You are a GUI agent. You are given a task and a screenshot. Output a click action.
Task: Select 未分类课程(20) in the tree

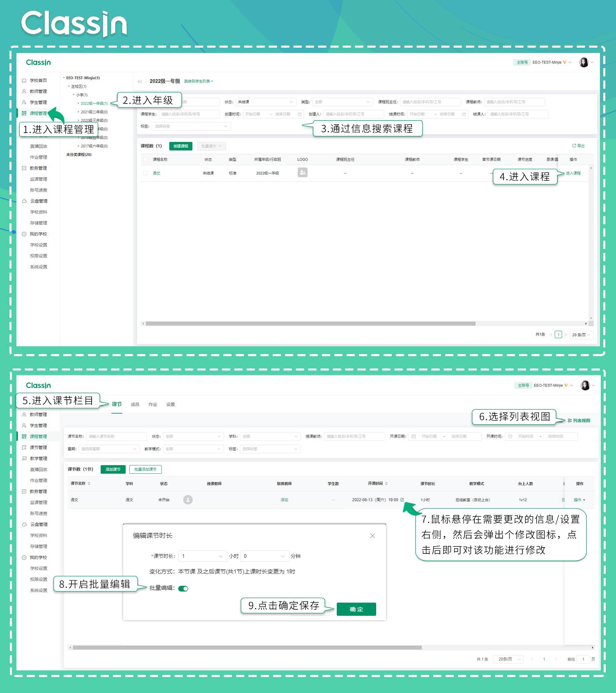[x=79, y=155]
